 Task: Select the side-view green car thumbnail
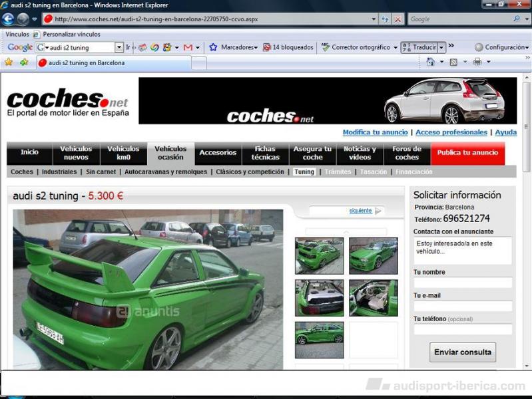click(x=320, y=340)
